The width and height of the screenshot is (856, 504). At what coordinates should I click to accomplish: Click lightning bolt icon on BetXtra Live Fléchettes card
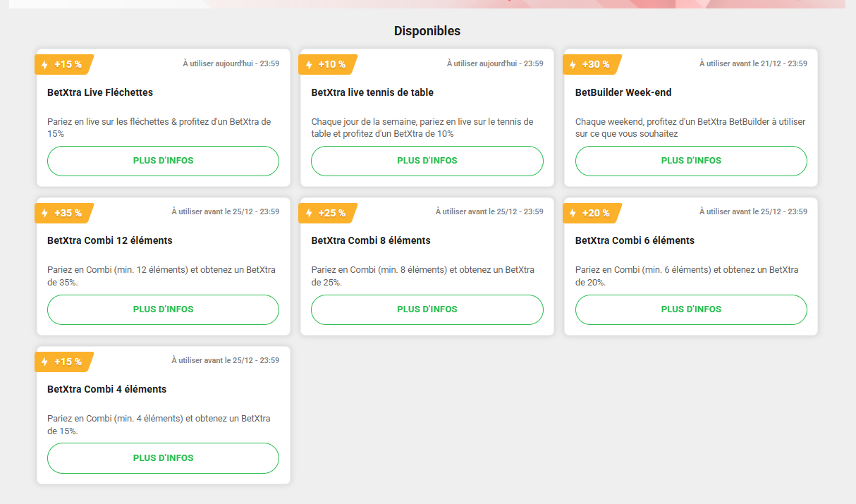(44, 65)
